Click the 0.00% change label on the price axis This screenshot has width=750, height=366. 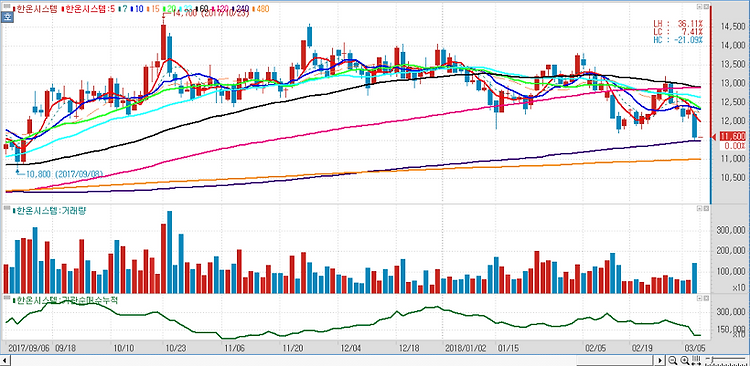click(x=734, y=145)
